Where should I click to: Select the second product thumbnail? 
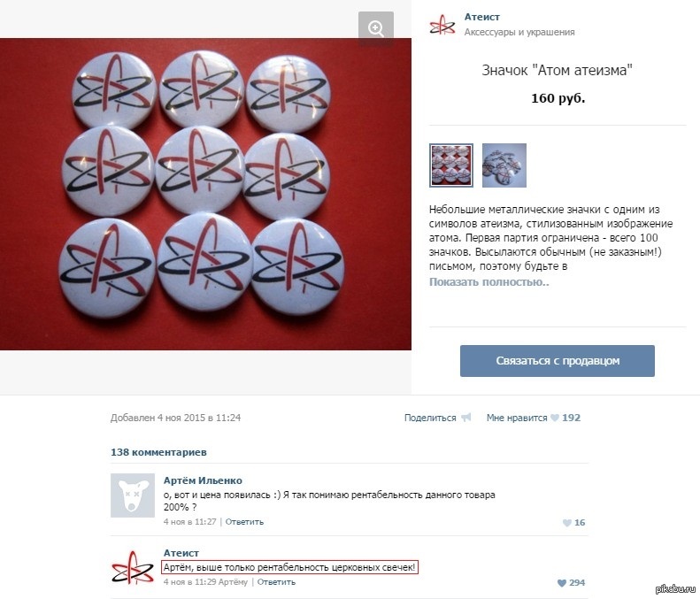pyautogui.click(x=504, y=165)
